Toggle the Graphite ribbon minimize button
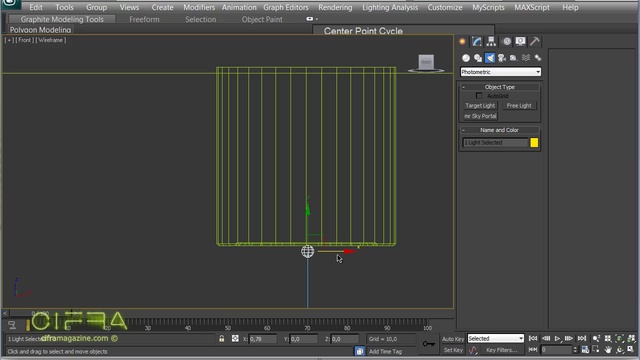This screenshot has width=640, height=360. point(310,19)
